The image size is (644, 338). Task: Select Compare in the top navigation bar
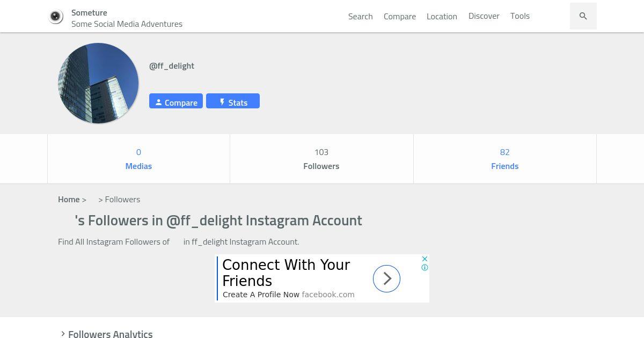[399, 16]
